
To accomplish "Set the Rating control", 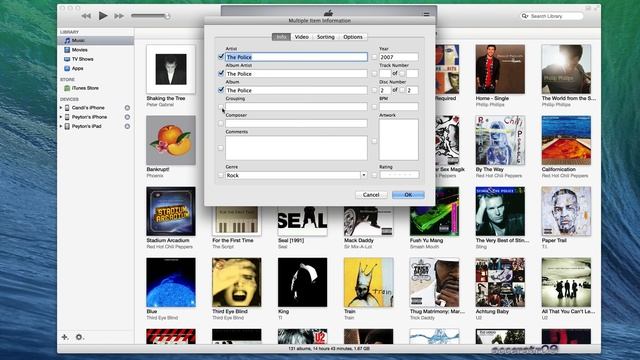I will click(400, 175).
